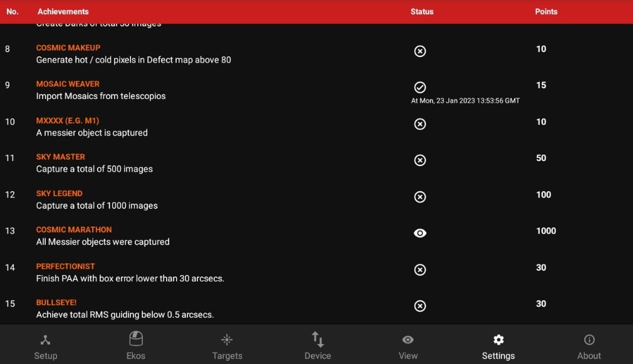Viewport: 633px width, 364px height.
Task: Select the PERFECTIONIST achievement title
Action: [65, 266]
